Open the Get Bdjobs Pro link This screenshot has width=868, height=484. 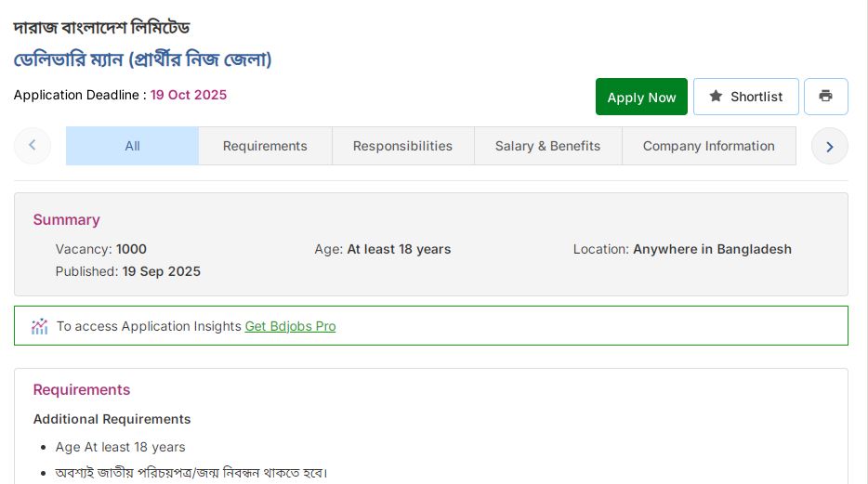pos(290,326)
